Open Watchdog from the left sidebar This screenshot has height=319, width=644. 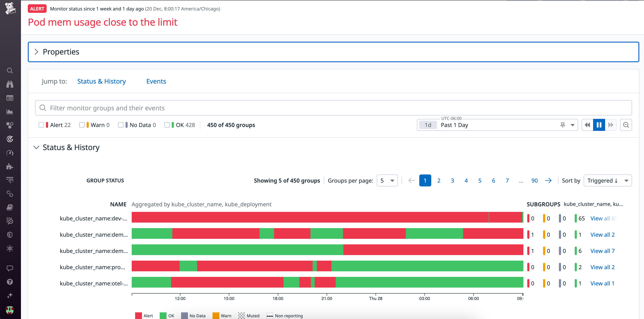pyautogui.click(x=10, y=84)
